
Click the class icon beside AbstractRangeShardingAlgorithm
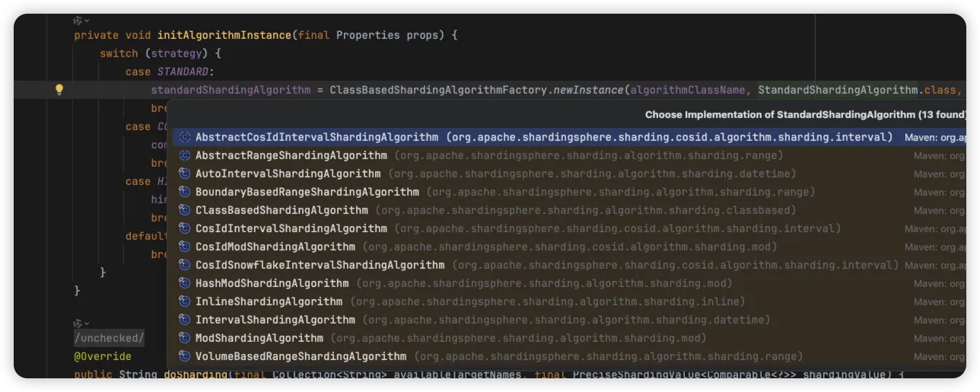184,155
